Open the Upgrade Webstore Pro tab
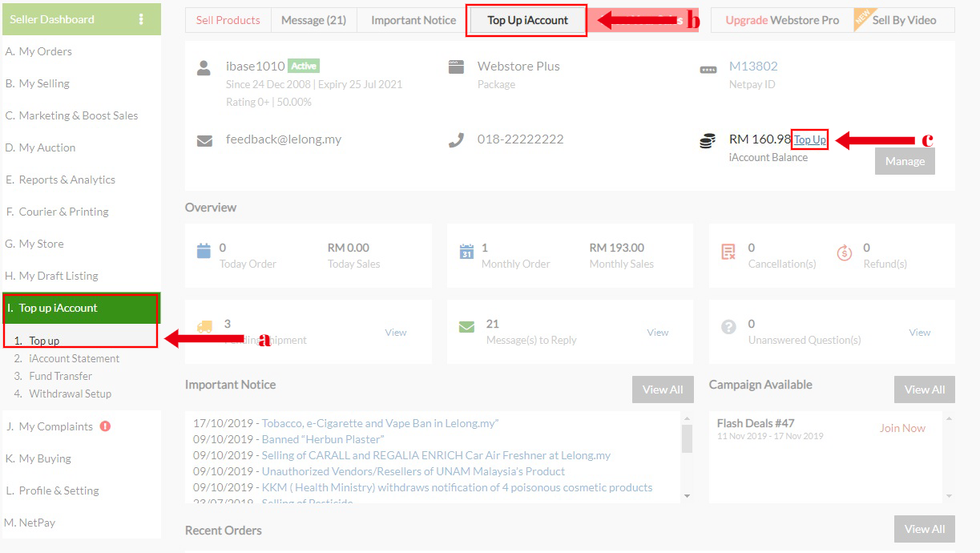The image size is (980, 553). click(782, 20)
